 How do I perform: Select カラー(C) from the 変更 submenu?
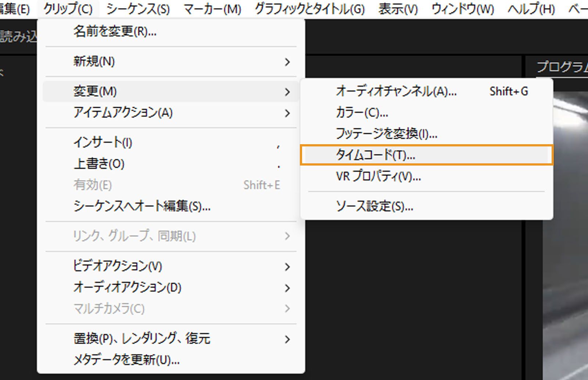(362, 113)
